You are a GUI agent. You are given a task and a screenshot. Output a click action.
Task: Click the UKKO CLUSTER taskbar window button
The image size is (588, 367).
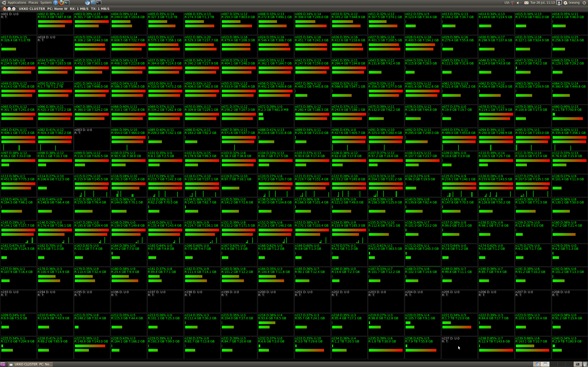pyautogui.click(x=31, y=364)
